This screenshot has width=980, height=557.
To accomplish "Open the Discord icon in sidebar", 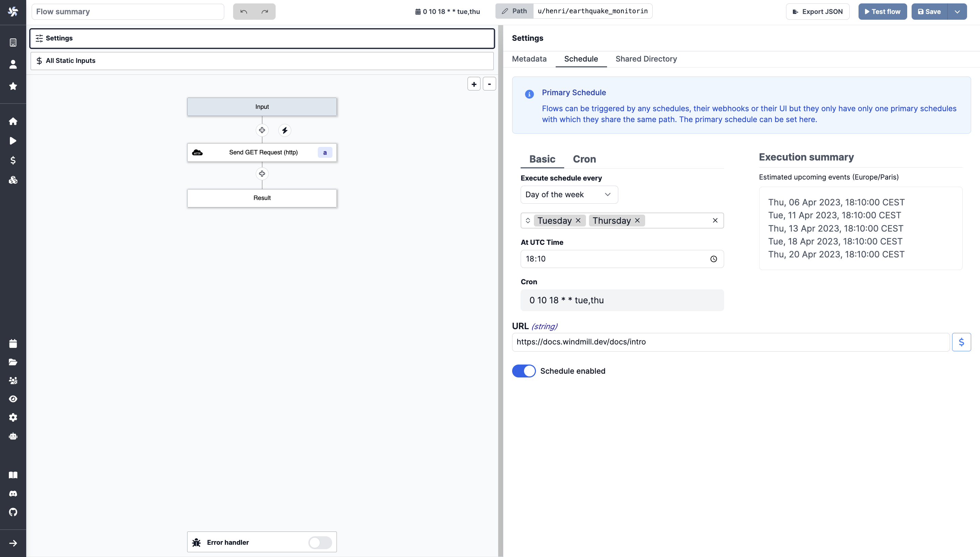I will coord(13,493).
